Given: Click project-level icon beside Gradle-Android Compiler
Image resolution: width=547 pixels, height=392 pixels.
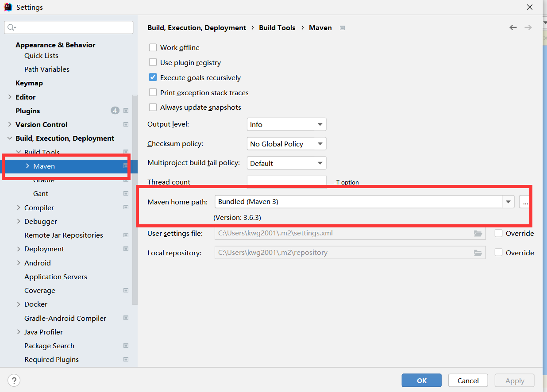Looking at the screenshot, I should pyautogui.click(x=126, y=318).
